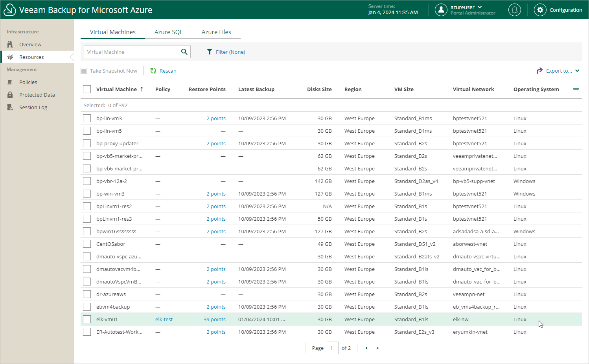589x364 pixels.
Task: Click the Rescan refresh icon
Action: (153, 71)
